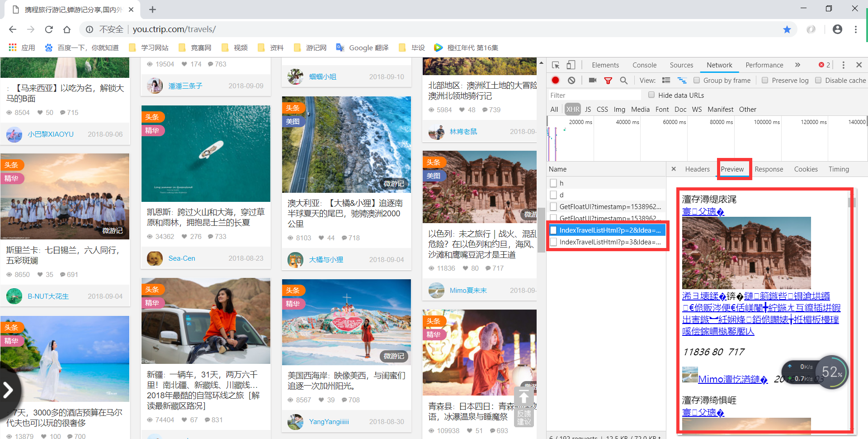Clear the network log
Screen dimensions: 868x439
tap(571, 80)
